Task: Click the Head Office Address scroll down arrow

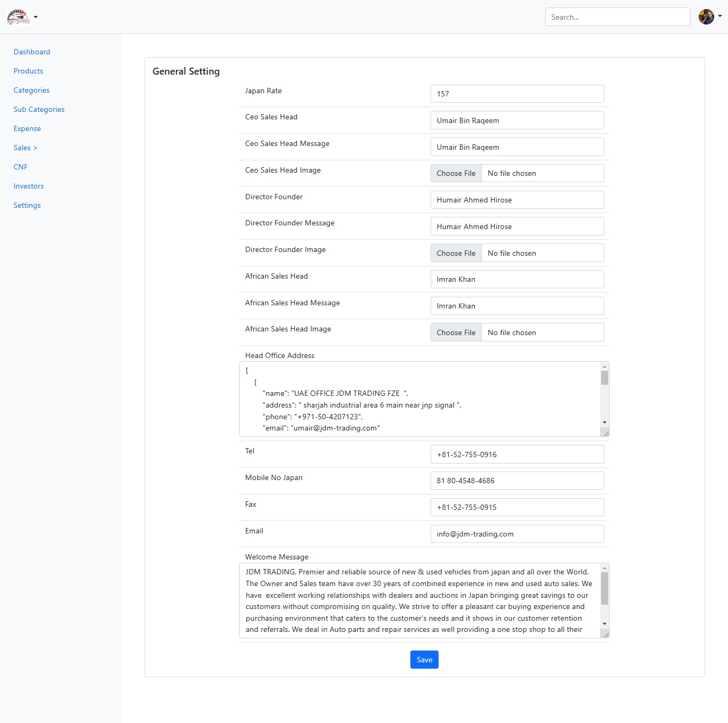Action: click(x=604, y=423)
